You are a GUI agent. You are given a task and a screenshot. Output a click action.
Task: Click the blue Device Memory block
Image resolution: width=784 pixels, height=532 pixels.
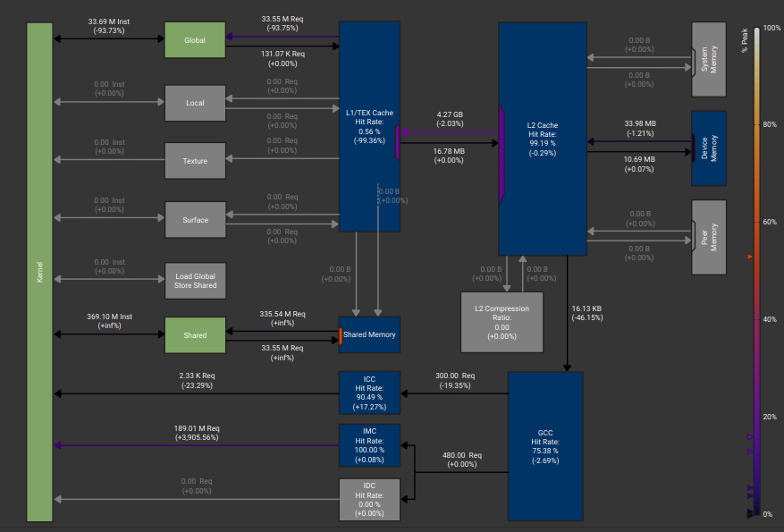click(709, 148)
